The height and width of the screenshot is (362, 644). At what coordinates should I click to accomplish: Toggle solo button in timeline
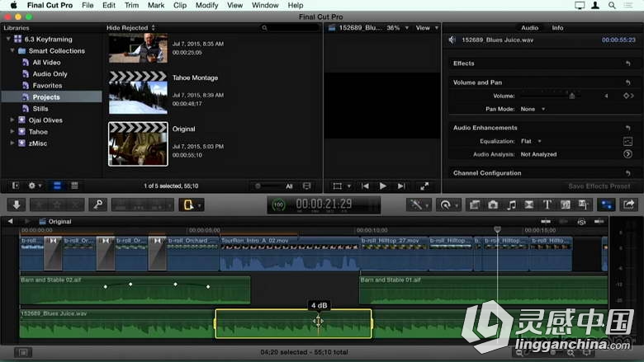pyautogui.click(x=581, y=222)
